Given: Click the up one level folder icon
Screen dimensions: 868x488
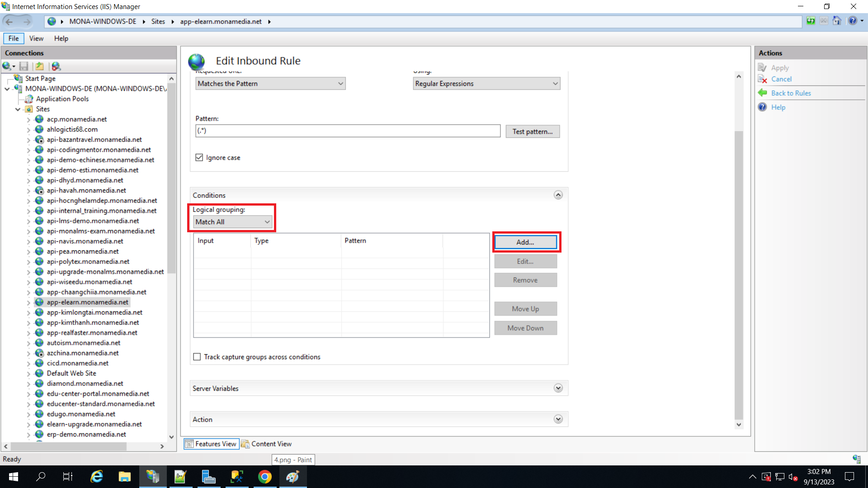Looking at the screenshot, I should (x=40, y=66).
